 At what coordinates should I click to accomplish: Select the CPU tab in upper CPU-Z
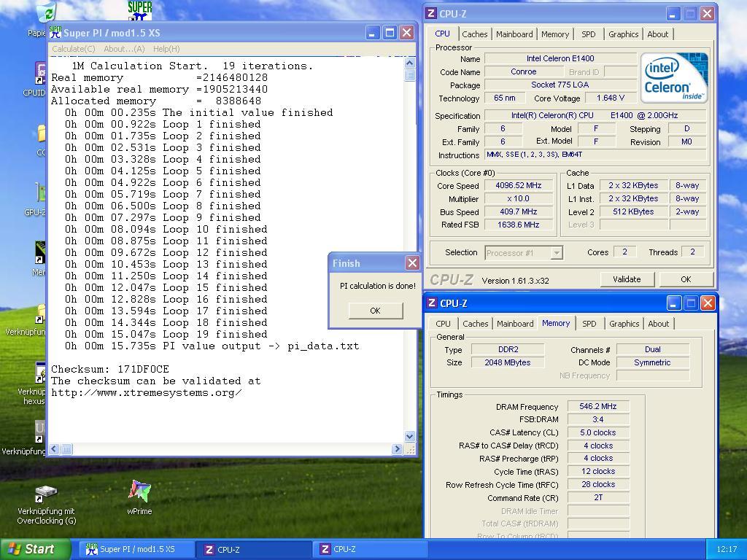442,34
